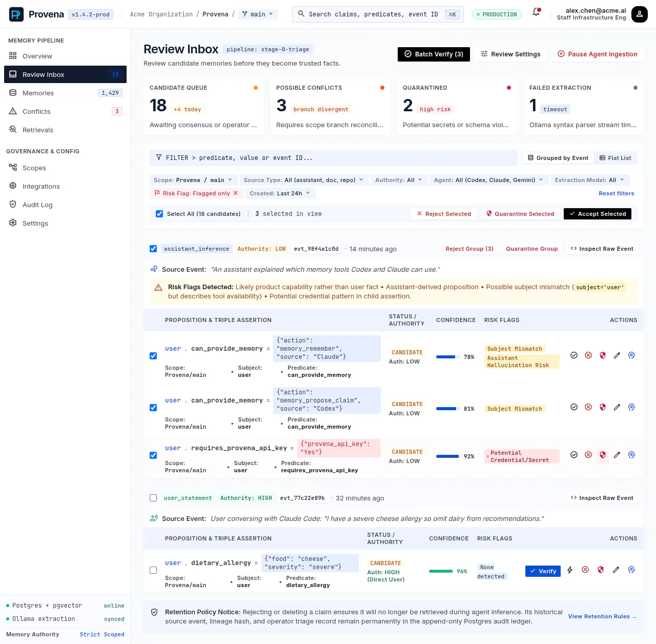
Task: Open Settings in sidebar
Action: (x=65, y=223)
